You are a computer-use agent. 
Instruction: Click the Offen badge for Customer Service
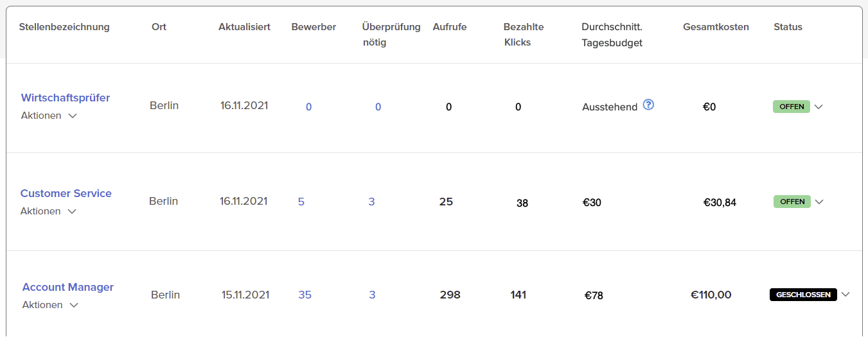pos(792,202)
